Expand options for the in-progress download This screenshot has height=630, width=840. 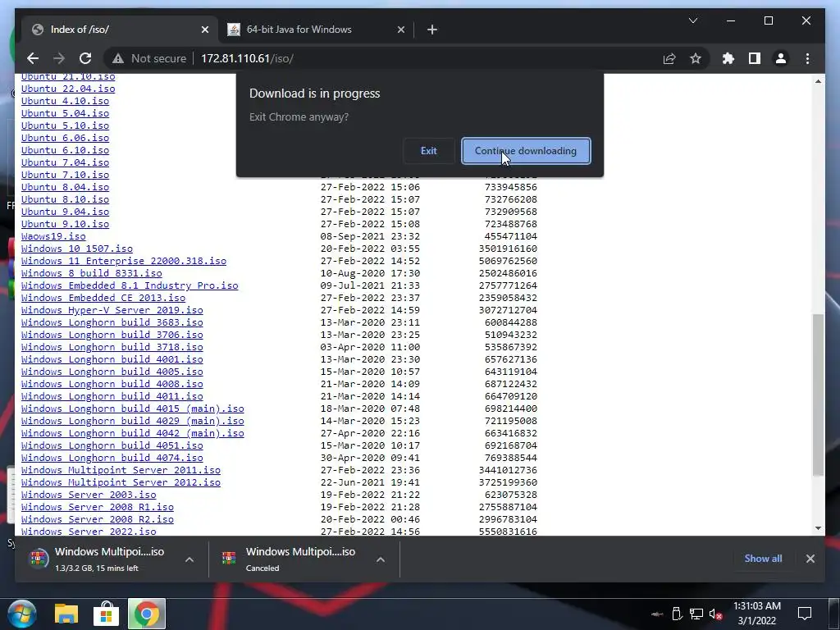click(x=189, y=559)
